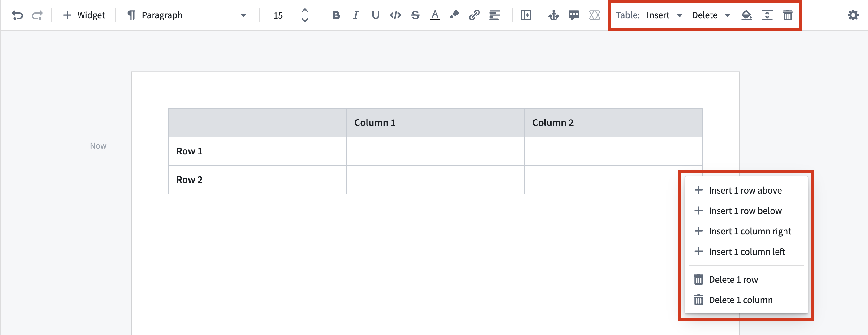The width and height of the screenshot is (868, 335).
Task: Click the empty top-left header cell
Action: coord(257,123)
